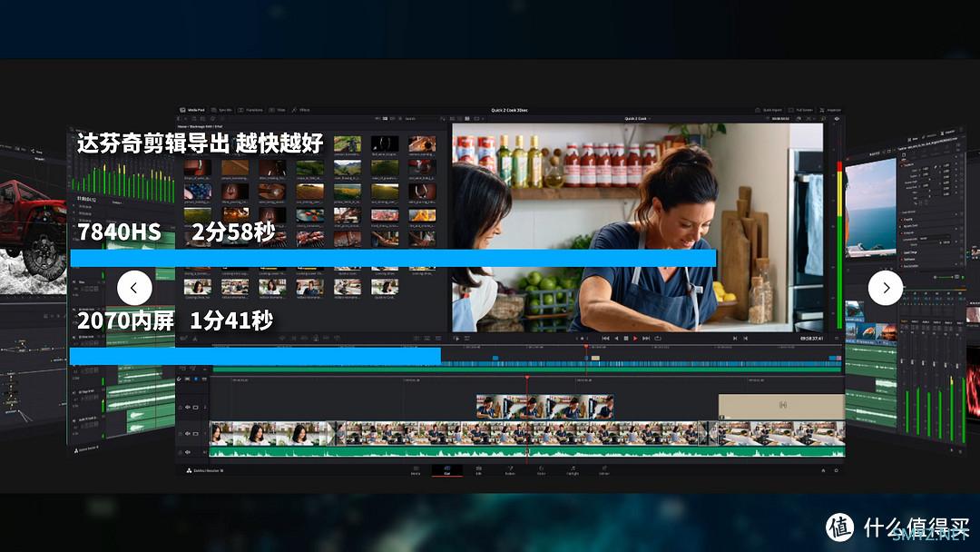Go to the next carousel slide
This screenshot has height=552, width=980.
(x=885, y=288)
